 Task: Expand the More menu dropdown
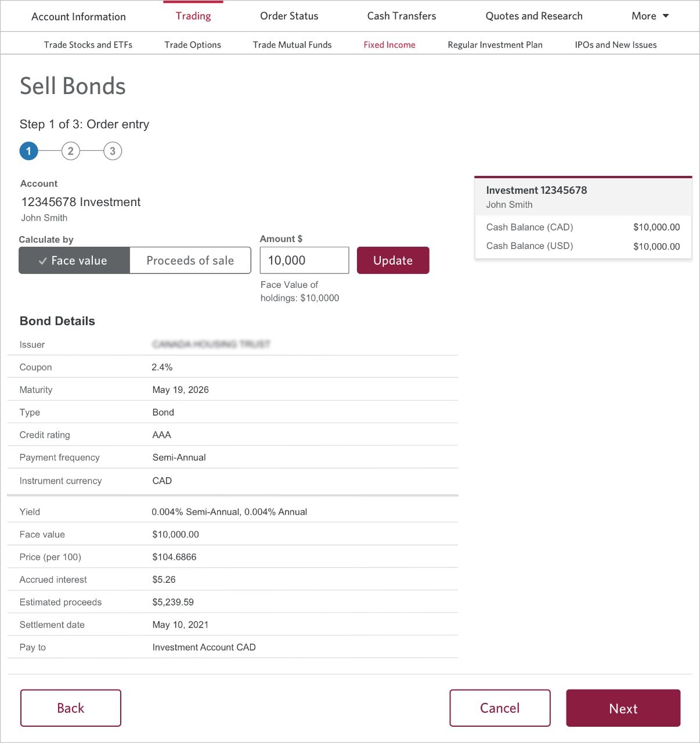coord(650,16)
